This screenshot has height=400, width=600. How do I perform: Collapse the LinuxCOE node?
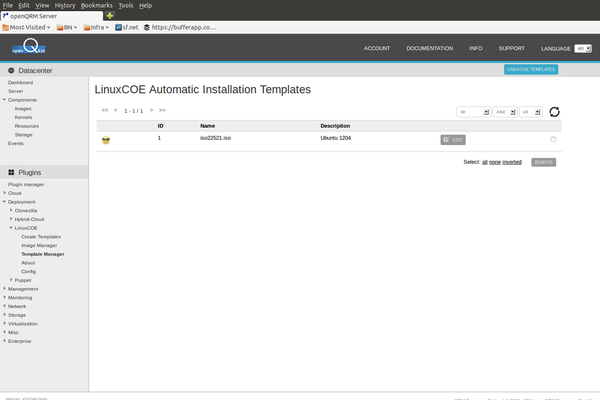(11, 228)
